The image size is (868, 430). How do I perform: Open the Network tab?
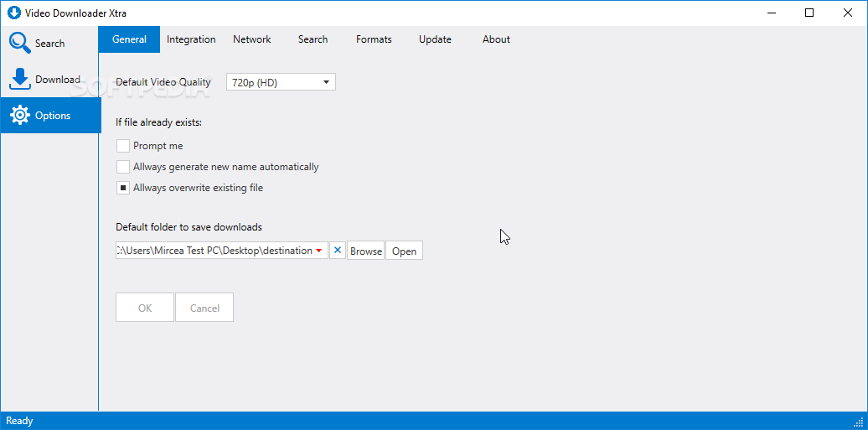(252, 39)
